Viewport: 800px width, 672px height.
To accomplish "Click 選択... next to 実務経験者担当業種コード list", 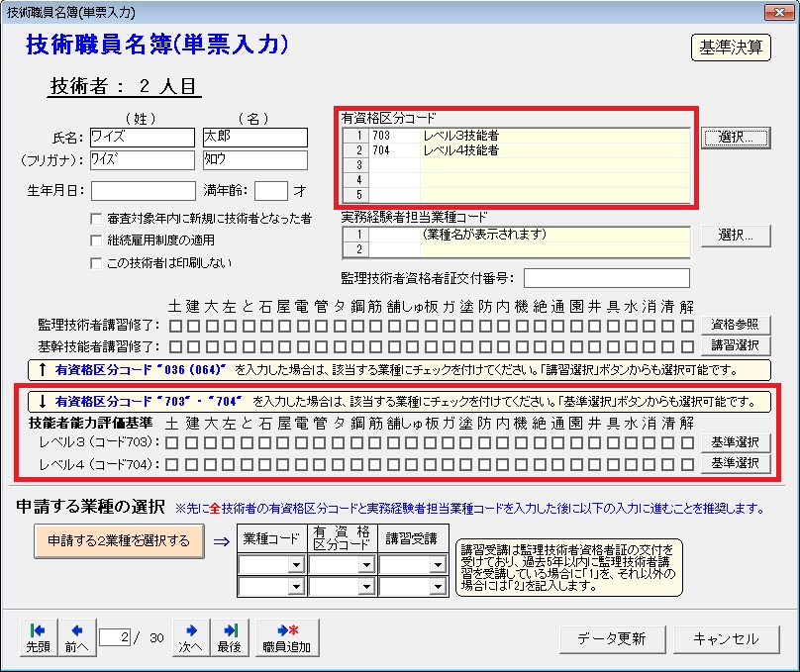I will click(736, 236).
